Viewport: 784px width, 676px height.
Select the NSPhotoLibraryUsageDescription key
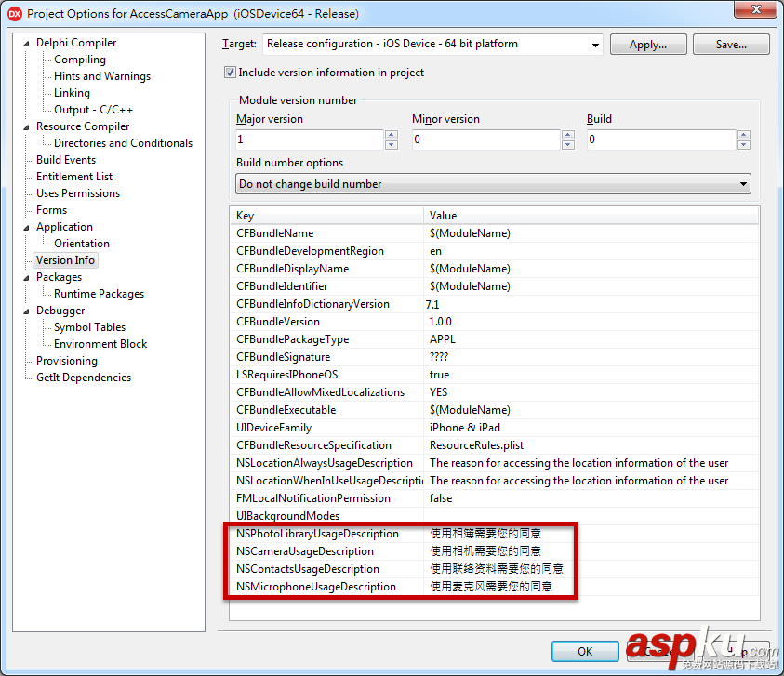coord(317,534)
